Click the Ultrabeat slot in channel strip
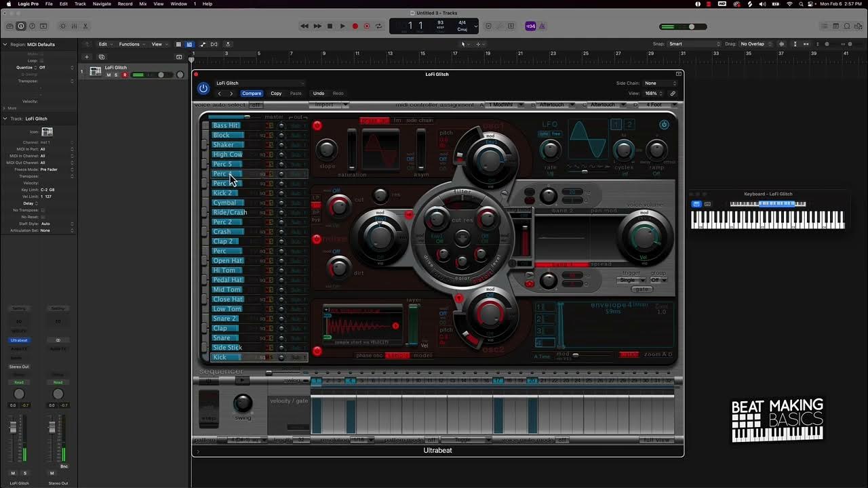 pos(19,340)
